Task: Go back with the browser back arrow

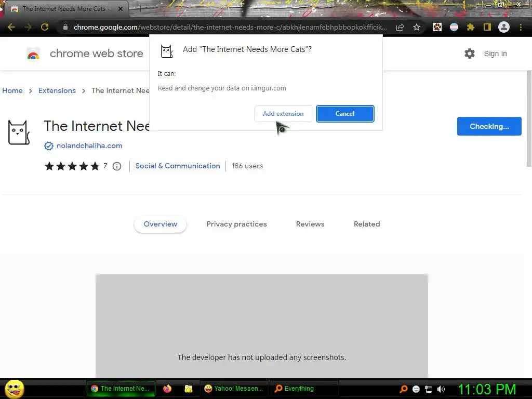Action: 11,27
